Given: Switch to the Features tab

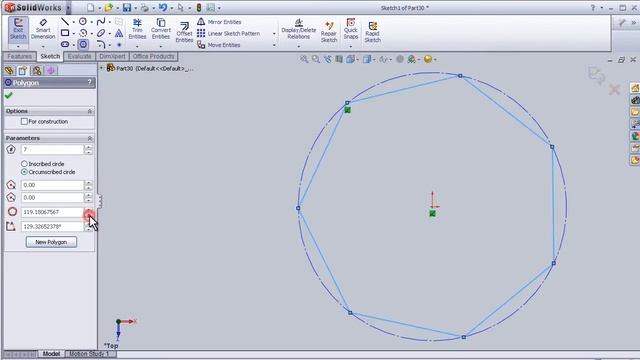Looking at the screenshot, I should coord(20,56).
